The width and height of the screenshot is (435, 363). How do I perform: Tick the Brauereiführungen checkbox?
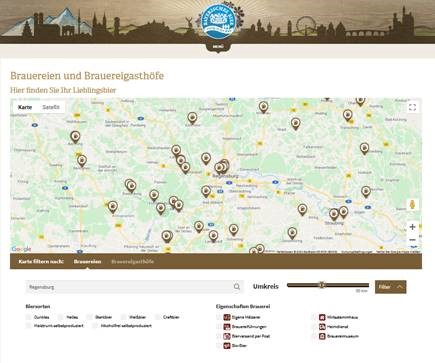pos(218,327)
